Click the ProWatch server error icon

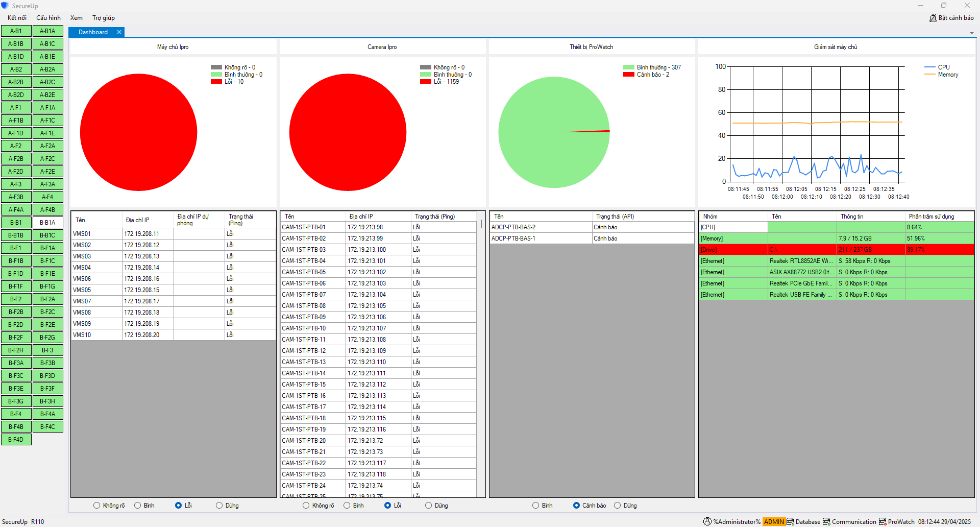(x=883, y=521)
